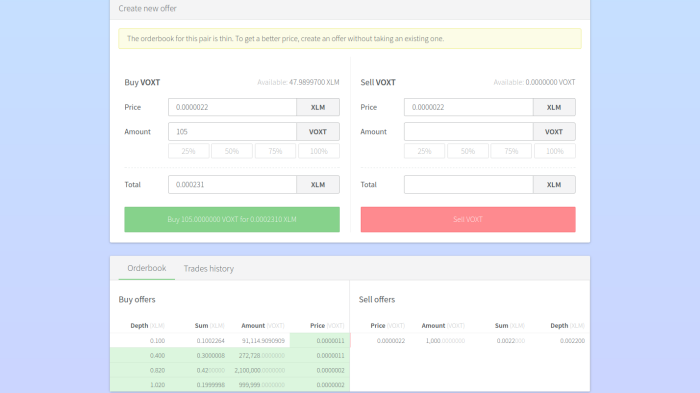The width and height of the screenshot is (700, 393).
Task: Click Buy offers Depth column header
Action: pos(147,326)
